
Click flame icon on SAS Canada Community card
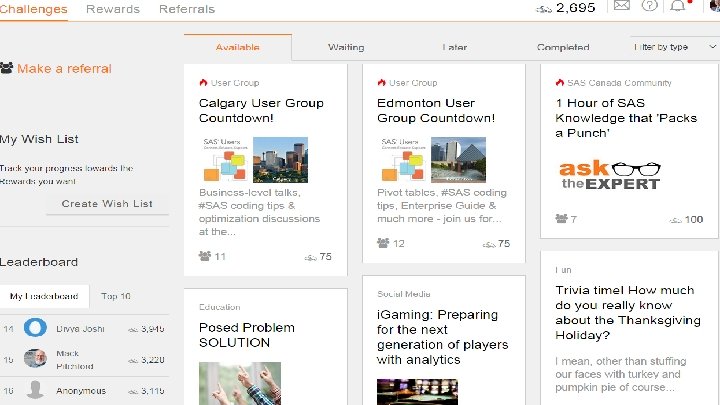tap(560, 83)
